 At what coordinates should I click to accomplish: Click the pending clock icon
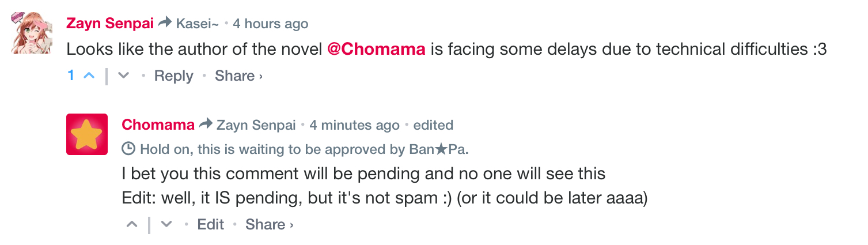(x=128, y=149)
